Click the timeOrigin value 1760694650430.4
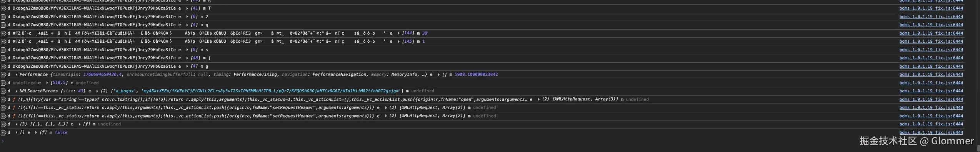 tap(102, 74)
